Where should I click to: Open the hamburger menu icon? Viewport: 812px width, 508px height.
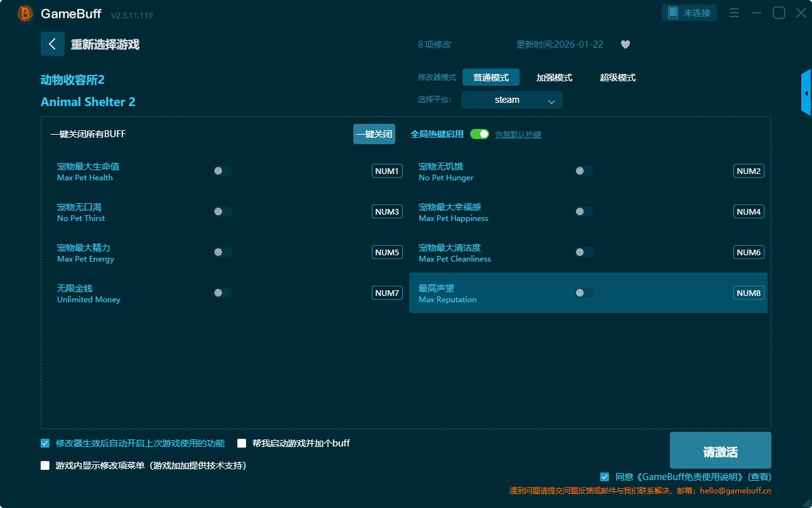(734, 13)
